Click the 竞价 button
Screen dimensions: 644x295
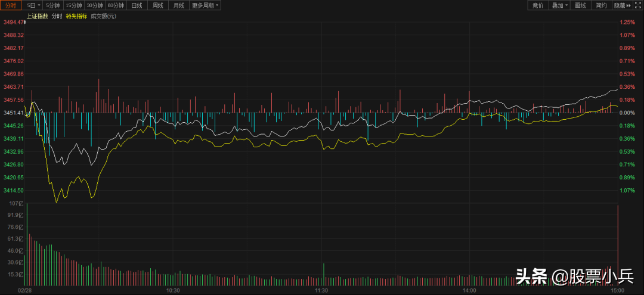[538, 5]
